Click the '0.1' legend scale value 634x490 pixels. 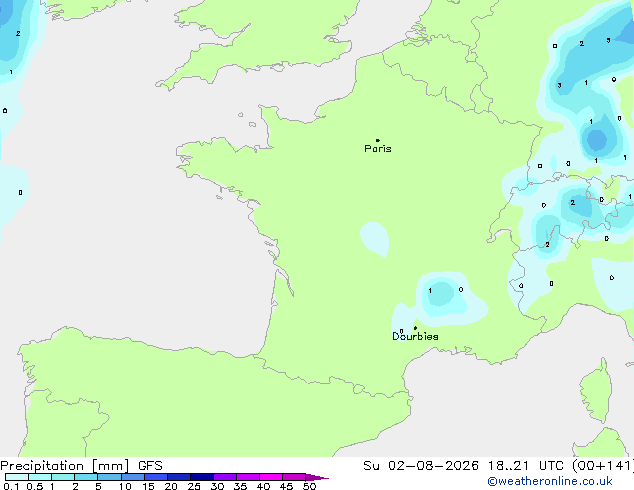pyautogui.click(x=11, y=486)
